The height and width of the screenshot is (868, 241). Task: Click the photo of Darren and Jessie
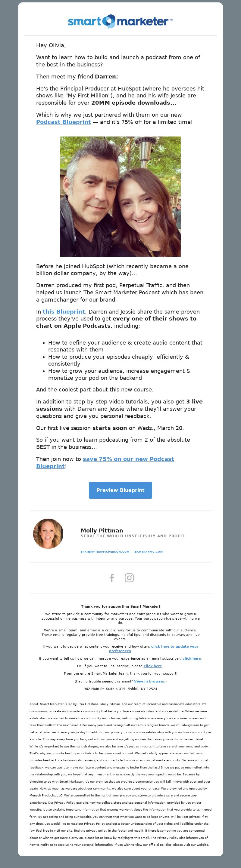point(120,196)
